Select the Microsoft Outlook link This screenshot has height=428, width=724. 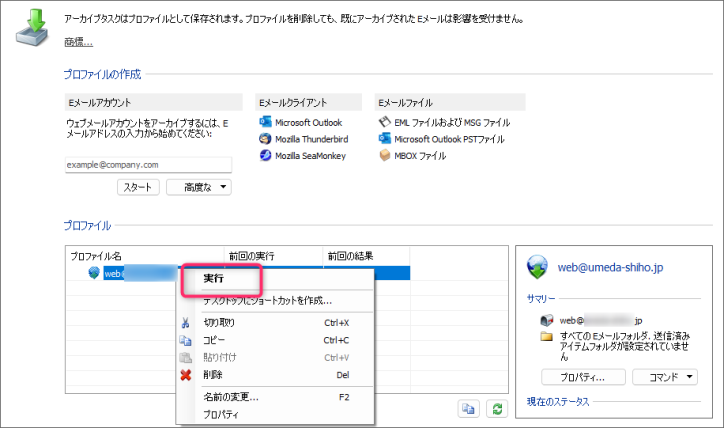point(308,123)
